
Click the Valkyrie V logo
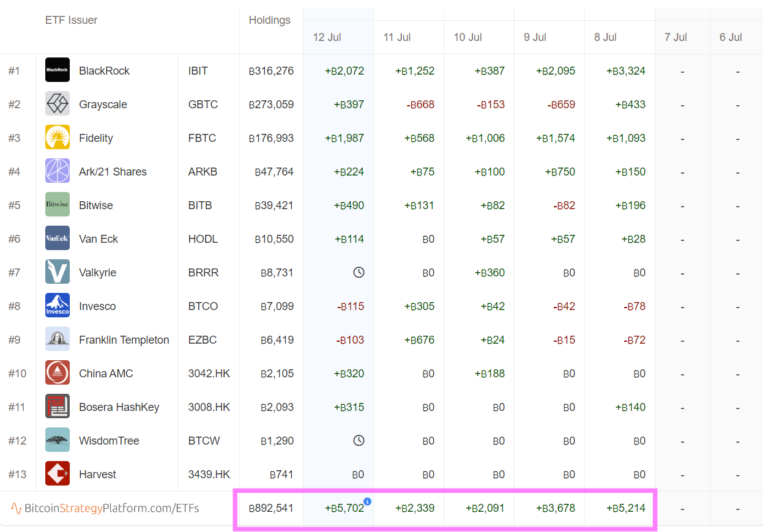pyautogui.click(x=58, y=272)
